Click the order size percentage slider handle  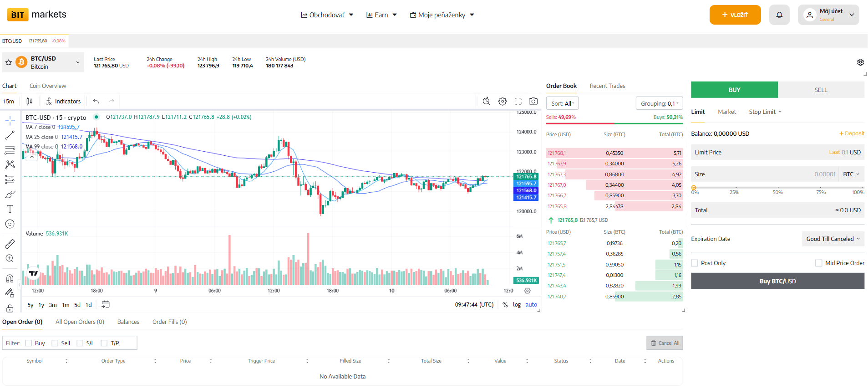tap(694, 188)
